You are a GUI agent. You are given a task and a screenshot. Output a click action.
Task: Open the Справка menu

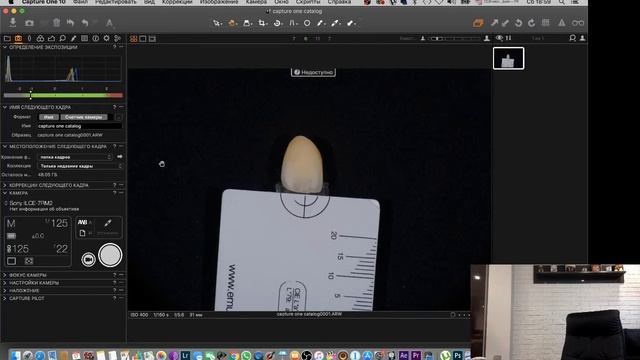[x=339, y=2]
